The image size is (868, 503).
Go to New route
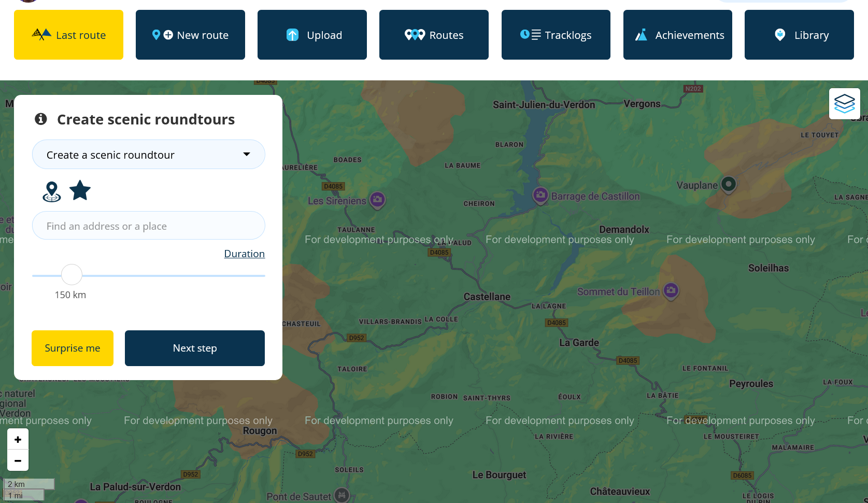190,35
